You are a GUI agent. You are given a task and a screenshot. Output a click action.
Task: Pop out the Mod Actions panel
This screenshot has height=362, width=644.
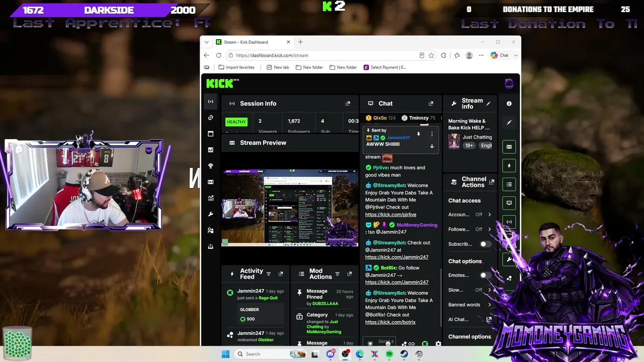(x=349, y=274)
